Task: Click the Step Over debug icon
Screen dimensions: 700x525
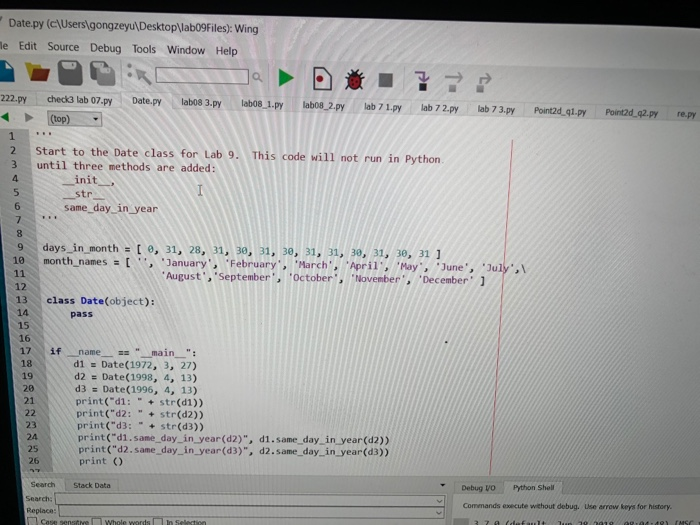Action: tap(453, 82)
